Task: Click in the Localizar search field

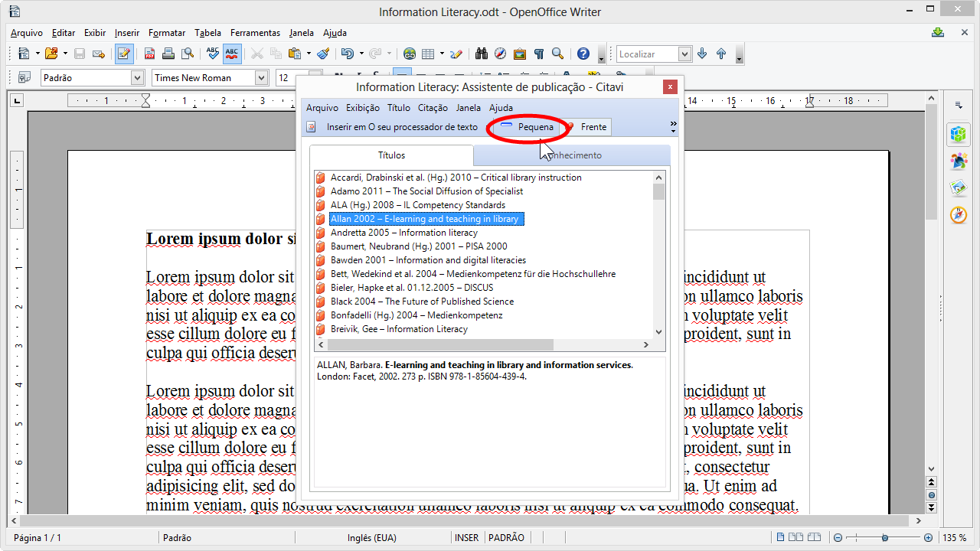Action: coord(647,54)
